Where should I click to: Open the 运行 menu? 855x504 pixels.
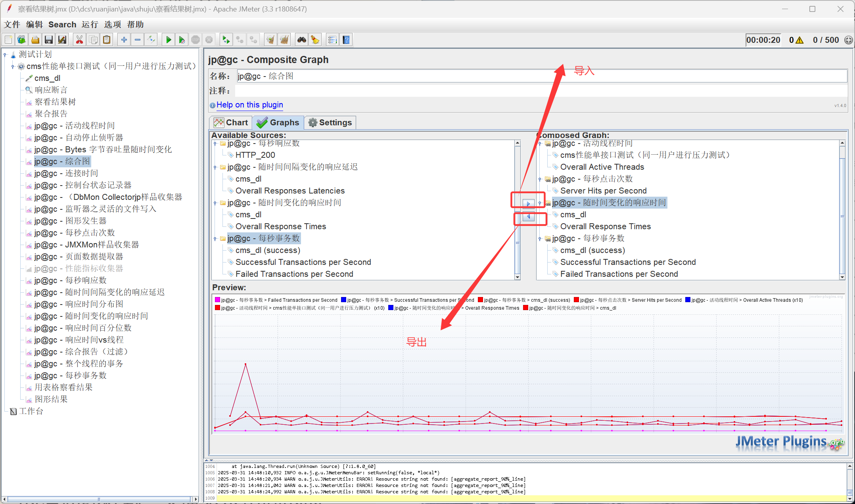click(x=90, y=25)
